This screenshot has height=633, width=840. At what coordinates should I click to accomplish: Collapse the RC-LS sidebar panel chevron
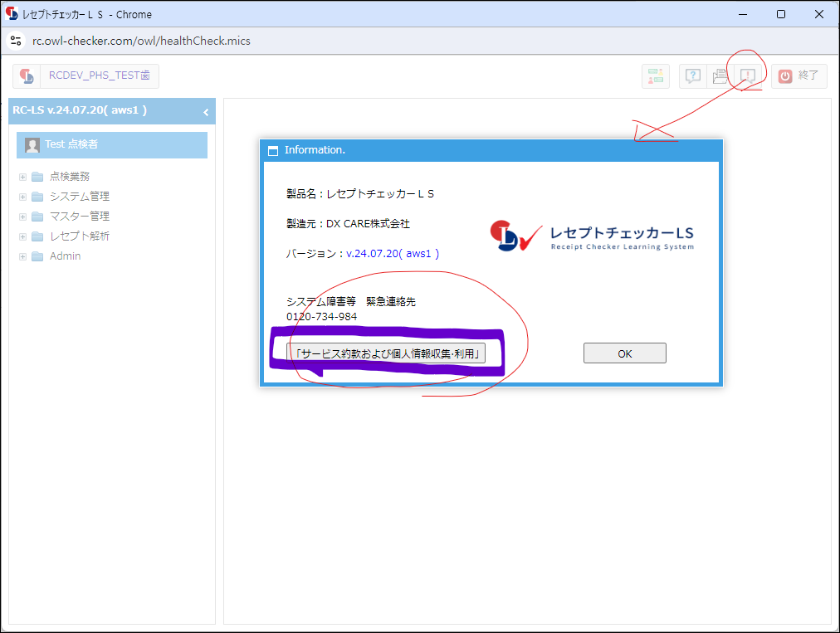click(x=206, y=112)
